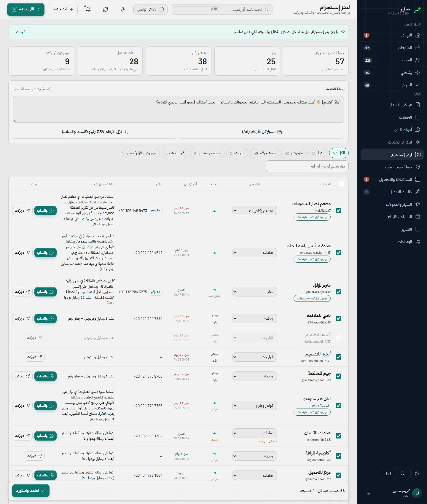The height and width of the screenshot is (504, 427).
Task: Open the notifications bell icon
Action: click(x=88, y=9)
